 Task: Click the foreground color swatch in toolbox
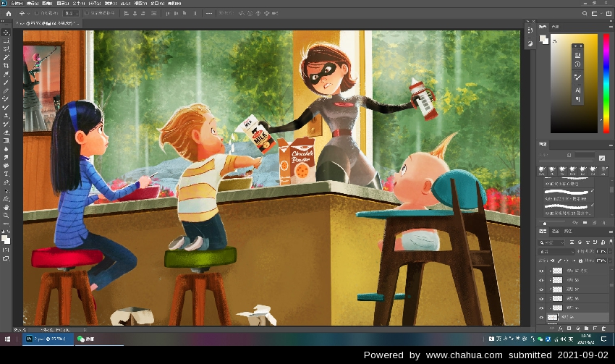[x=4, y=238]
